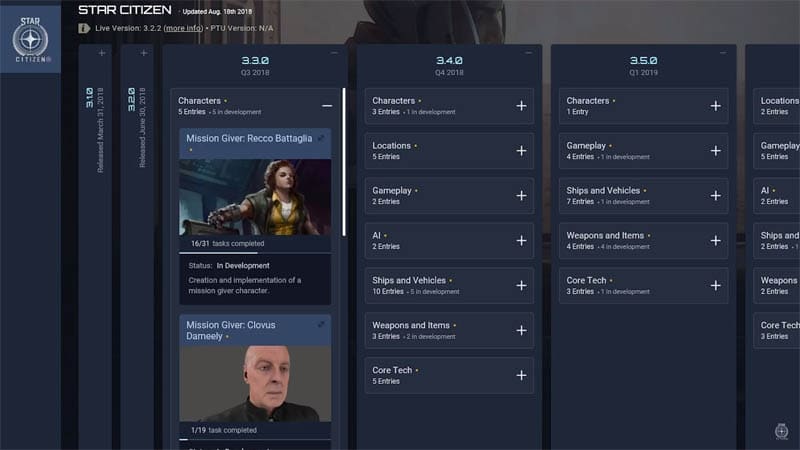Click 'Released June 30, 2018' label
This screenshot has width=800, height=450.
(142, 127)
